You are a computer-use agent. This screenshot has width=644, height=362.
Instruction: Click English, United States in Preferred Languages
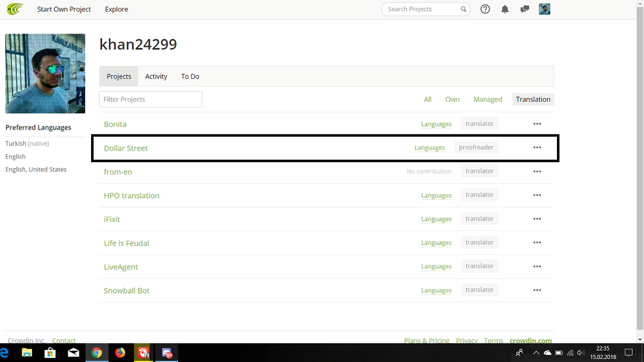coord(36,169)
